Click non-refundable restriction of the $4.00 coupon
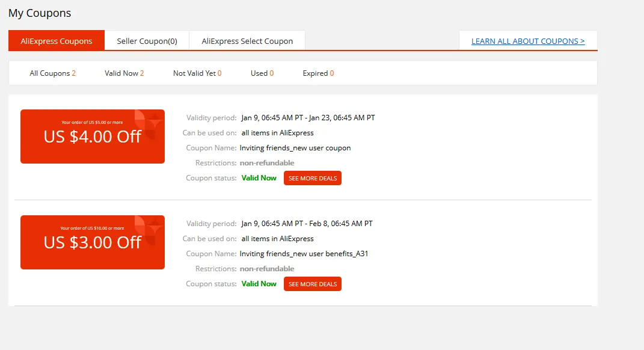Image resolution: width=644 pixels, height=350 pixels. tap(267, 163)
